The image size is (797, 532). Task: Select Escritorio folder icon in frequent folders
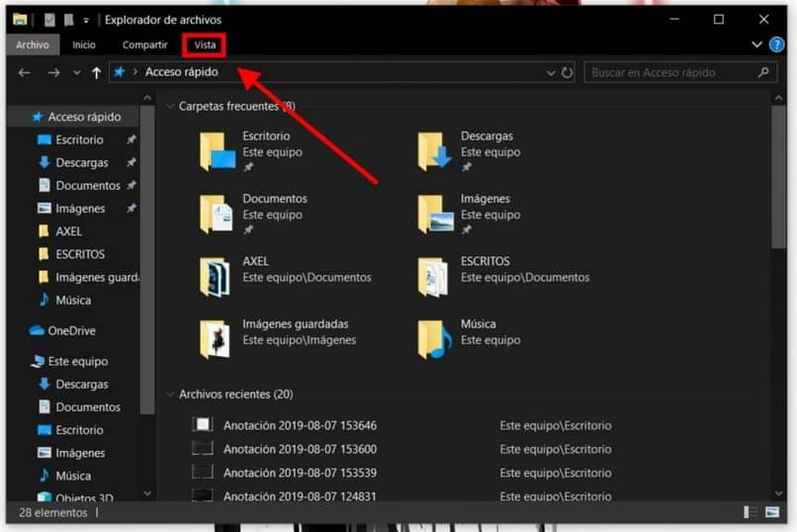217,151
